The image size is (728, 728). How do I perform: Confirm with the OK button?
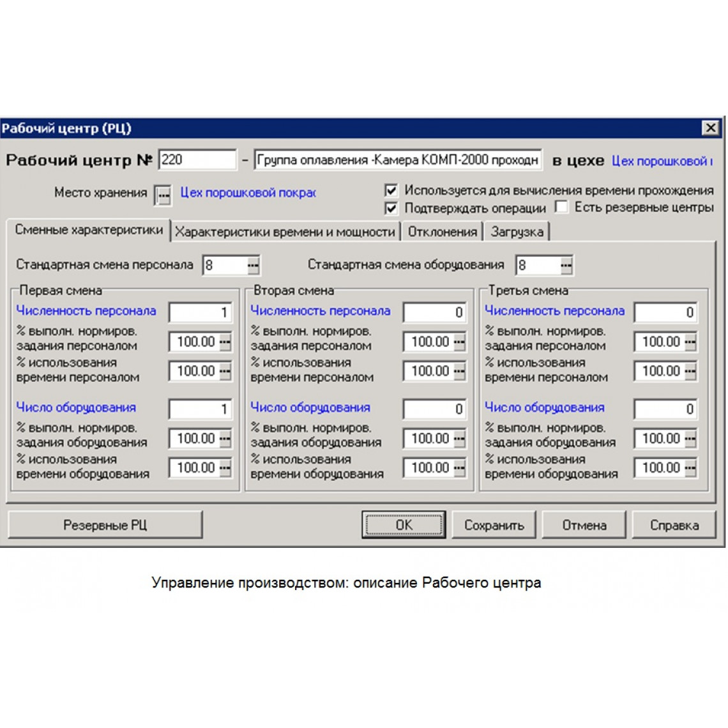[x=404, y=525]
